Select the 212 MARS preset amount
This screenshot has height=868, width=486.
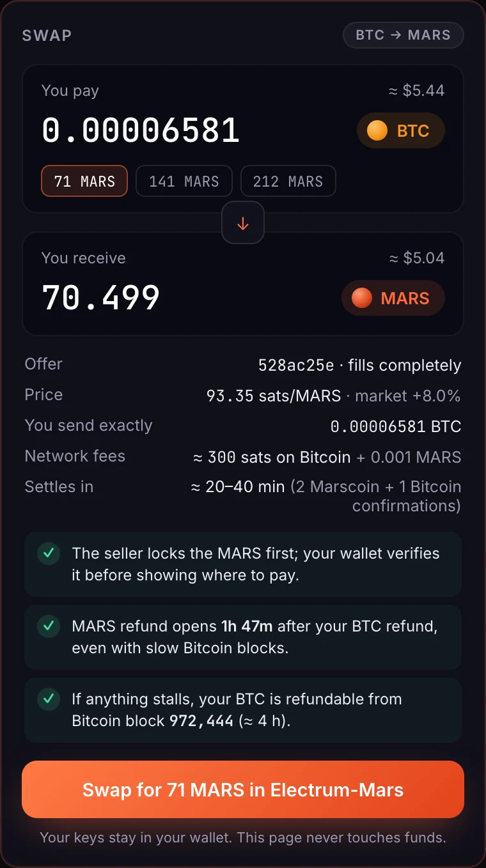coord(288,182)
